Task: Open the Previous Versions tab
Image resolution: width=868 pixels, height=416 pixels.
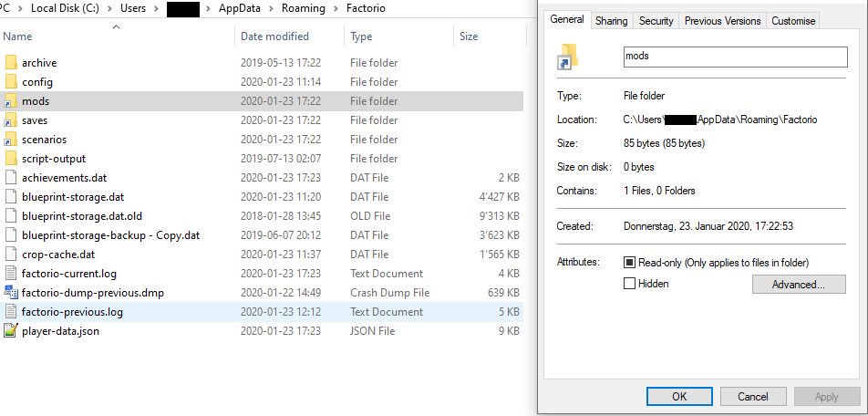Action: pos(722,21)
